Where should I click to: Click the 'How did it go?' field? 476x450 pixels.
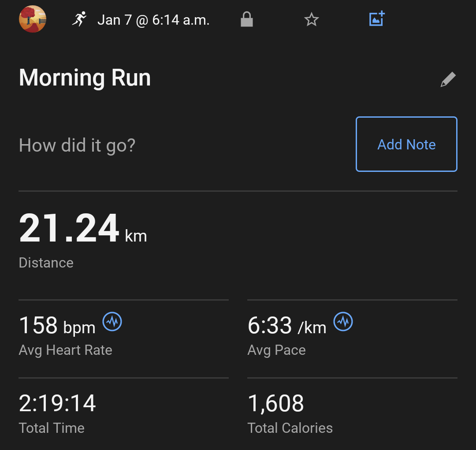pyautogui.click(x=77, y=145)
